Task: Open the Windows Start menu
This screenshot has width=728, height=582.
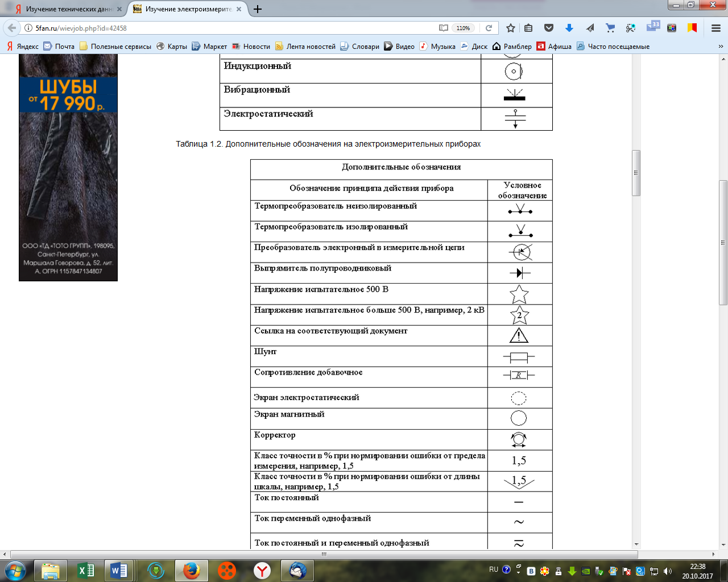Action: [14, 570]
